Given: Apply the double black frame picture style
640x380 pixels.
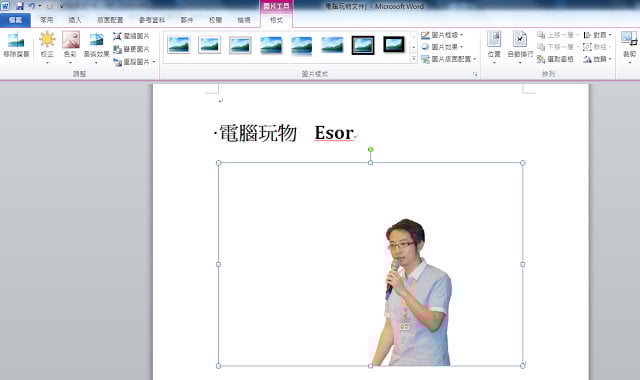Looking at the screenshot, I should coord(363,45).
